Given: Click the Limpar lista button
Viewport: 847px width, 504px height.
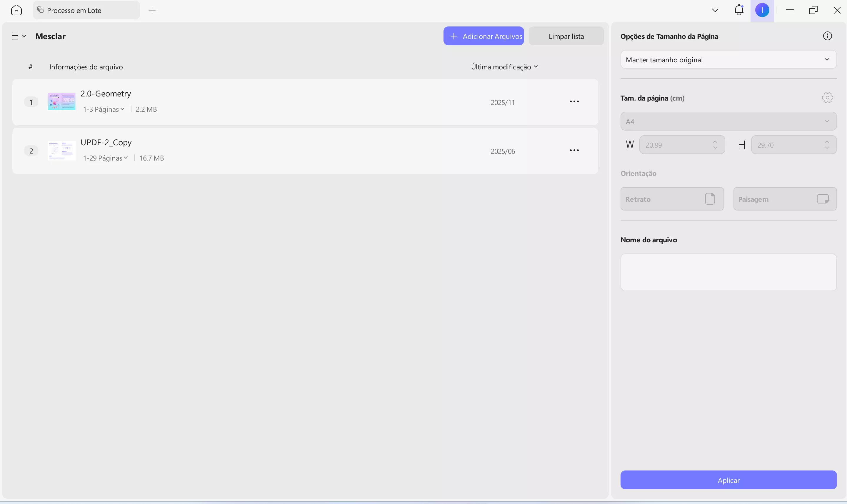Looking at the screenshot, I should coord(566,36).
